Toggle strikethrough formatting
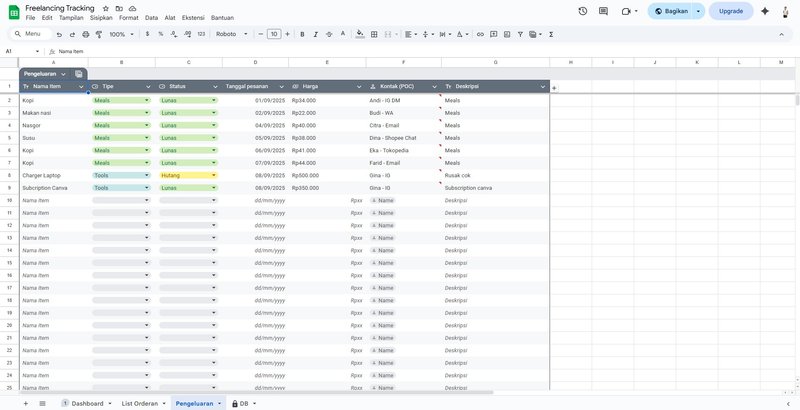 click(329, 34)
